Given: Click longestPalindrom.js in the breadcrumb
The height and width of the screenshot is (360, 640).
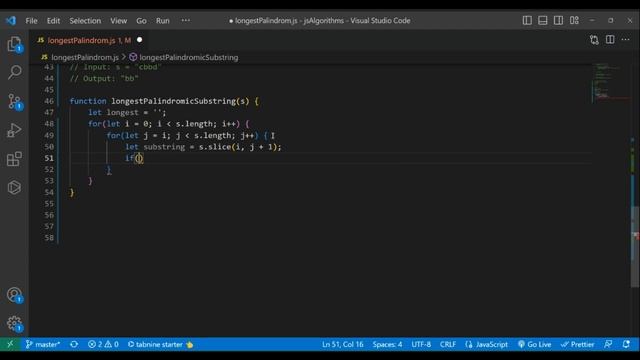Looking at the screenshot, I should pos(84,58).
